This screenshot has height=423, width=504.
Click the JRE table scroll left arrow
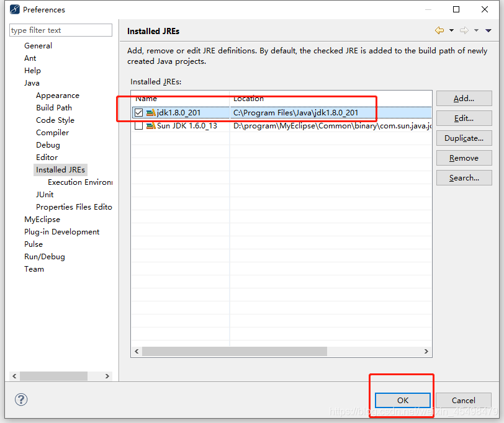pos(137,352)
